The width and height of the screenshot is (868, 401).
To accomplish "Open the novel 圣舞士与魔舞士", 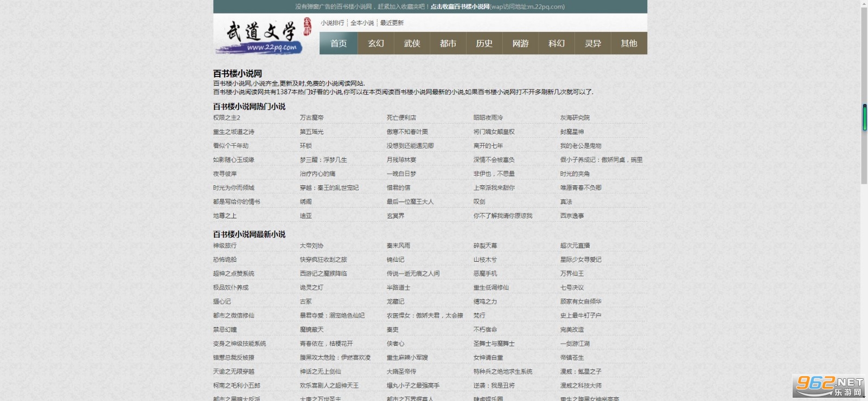I will coord(494,344).
